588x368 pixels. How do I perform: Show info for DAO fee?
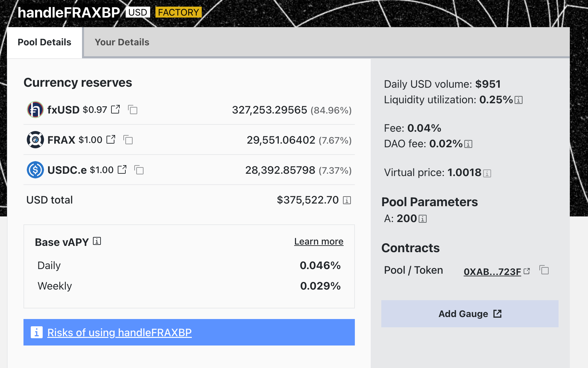pos(468,144)
